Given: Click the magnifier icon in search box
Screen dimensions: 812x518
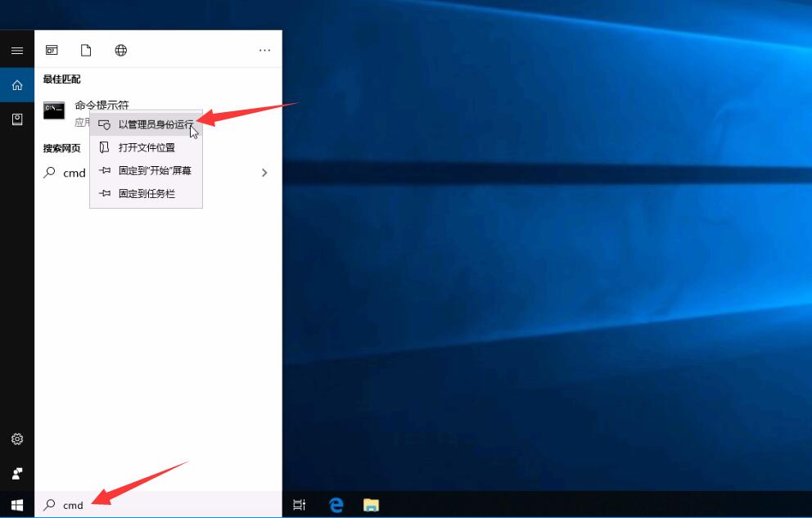Looking at the screenshot, I should pyautogui.click(x=49, y=505).
